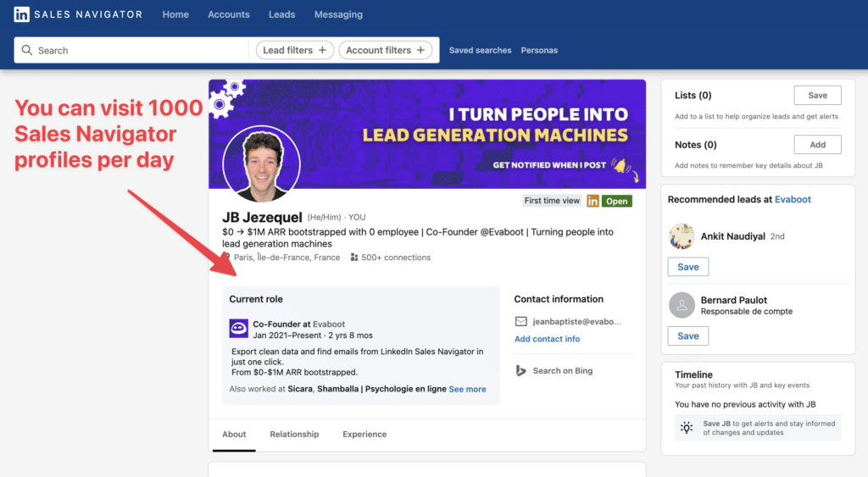Switch to the Experience tab
Viewport: 868px width, 477px height.
(364, 435)
